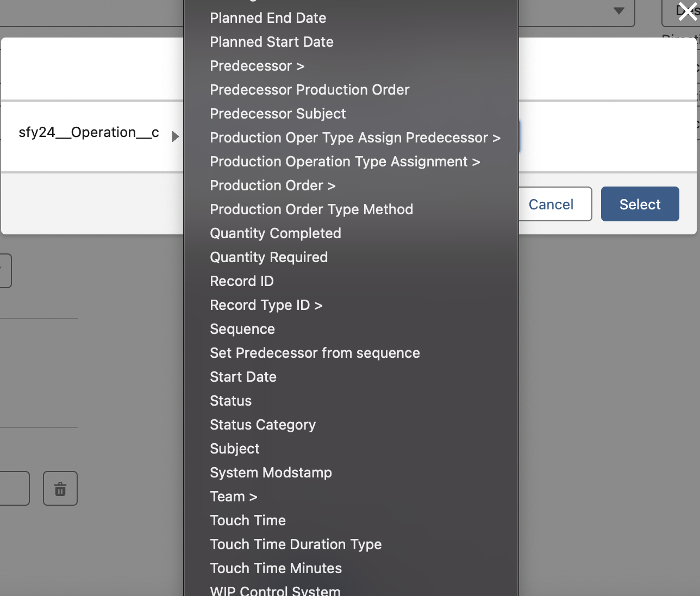Close the dialog with X icon
This screenshot has height=596, width=700.
pos(687,11)
